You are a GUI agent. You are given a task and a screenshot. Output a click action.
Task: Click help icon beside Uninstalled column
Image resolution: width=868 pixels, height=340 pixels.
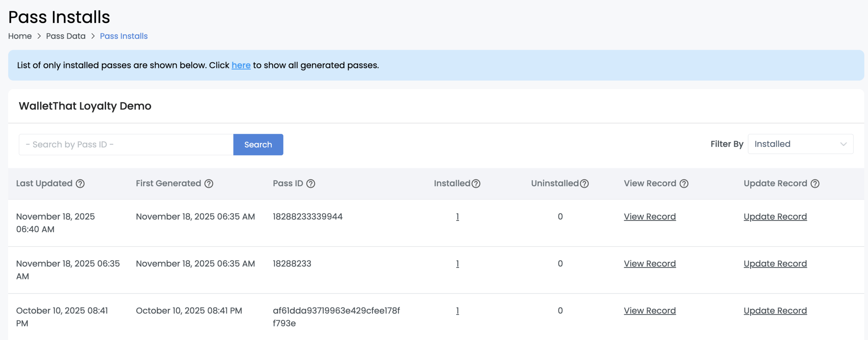click(584, 184)
